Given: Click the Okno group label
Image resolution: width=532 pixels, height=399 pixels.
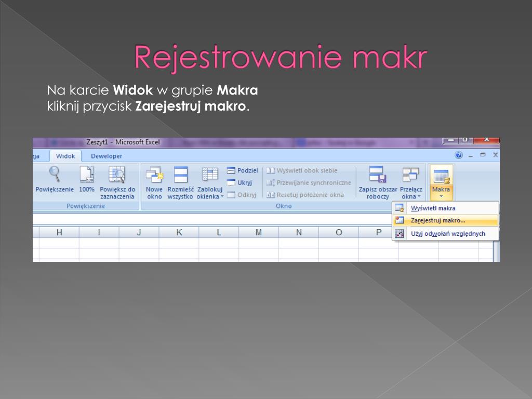Looking at the screenshot, I should point(284,206).
